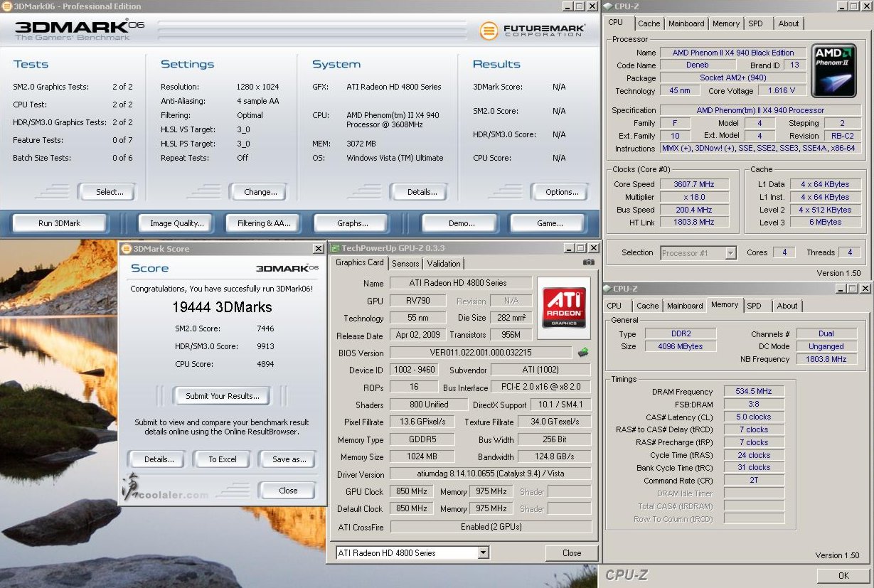Click the NB Frequency value in CPU-Z
Viewport: 874px width, 588px height.
(x=826, y=359)
